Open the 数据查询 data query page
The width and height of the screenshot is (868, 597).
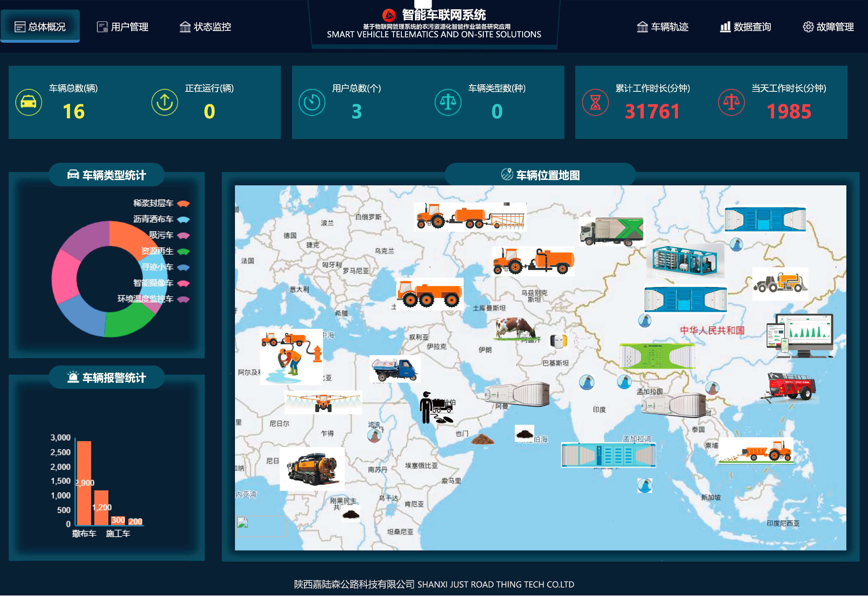coord(745,27)
